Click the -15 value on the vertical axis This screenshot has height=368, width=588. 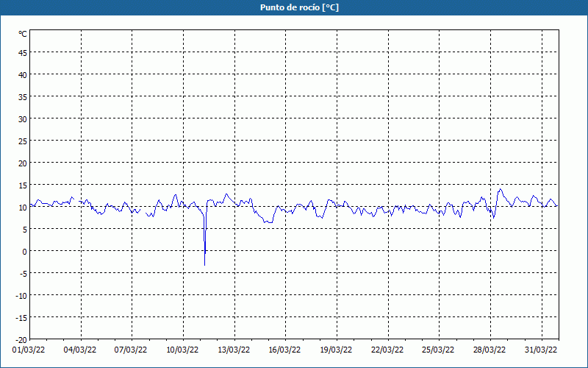tap(21, 318)
